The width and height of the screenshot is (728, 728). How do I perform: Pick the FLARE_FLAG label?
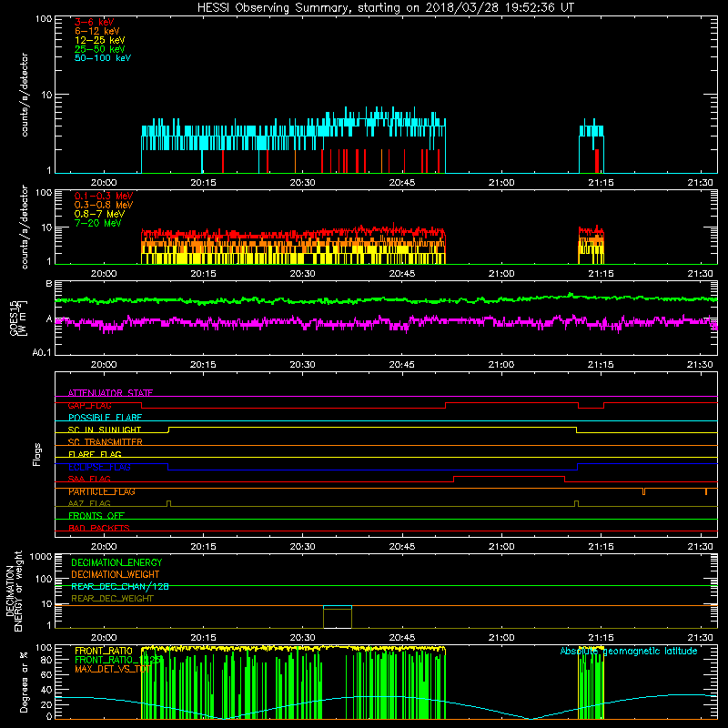[95, 454]
